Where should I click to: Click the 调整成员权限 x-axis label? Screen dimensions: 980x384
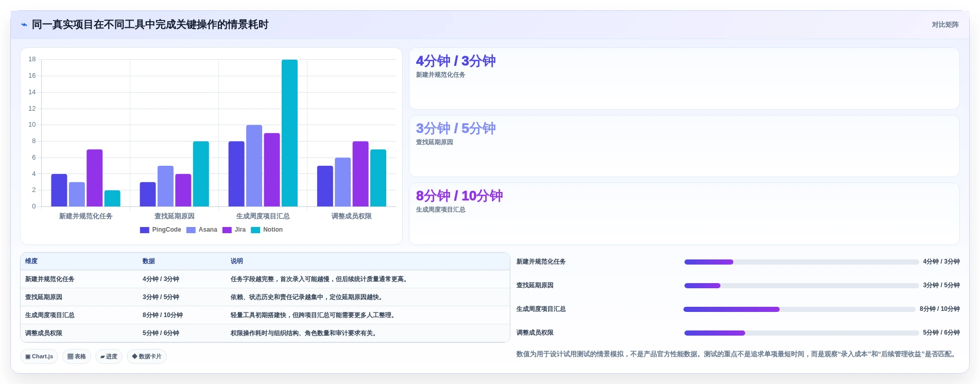tap(352, 216)
